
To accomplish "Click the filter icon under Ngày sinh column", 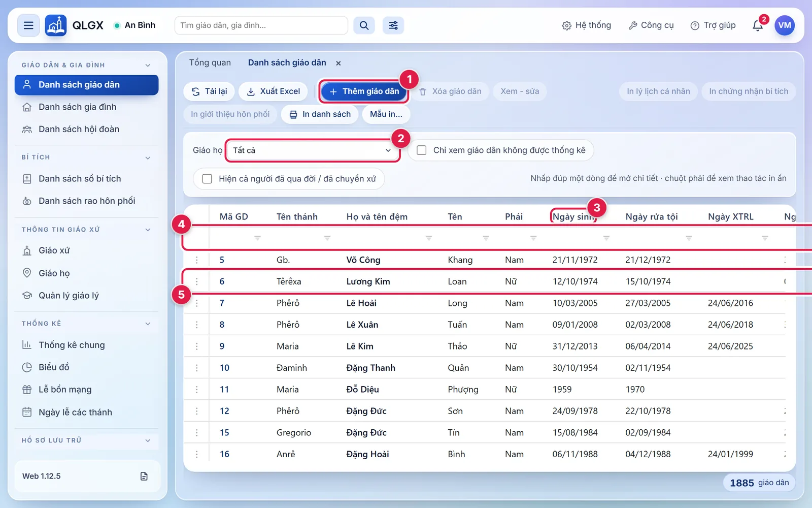I will (x=606, y=238).
